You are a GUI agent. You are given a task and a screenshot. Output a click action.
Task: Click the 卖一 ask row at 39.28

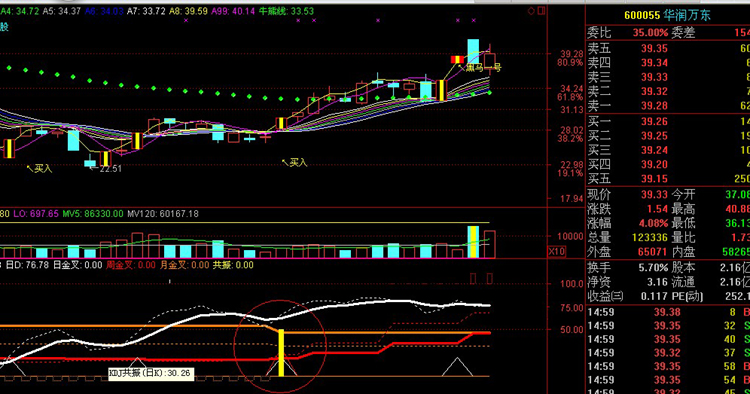(x=668, y=105)
